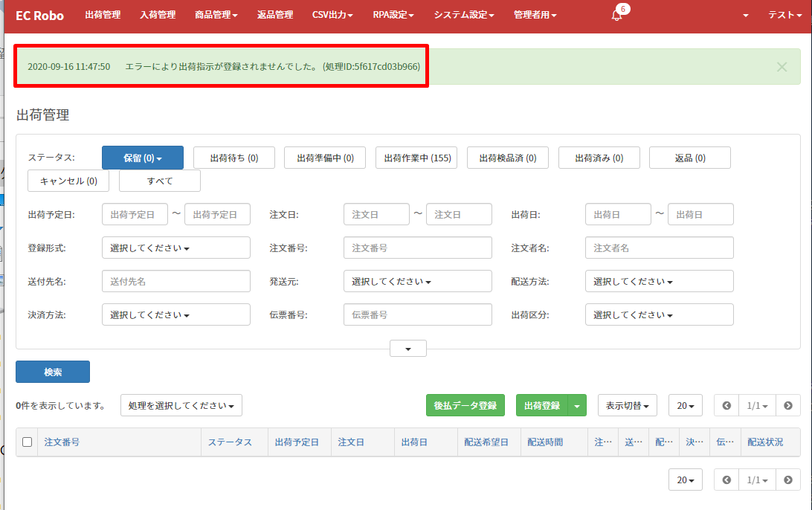
Task: Go to previous page in top pagination
Action: [x=726, y=405]
